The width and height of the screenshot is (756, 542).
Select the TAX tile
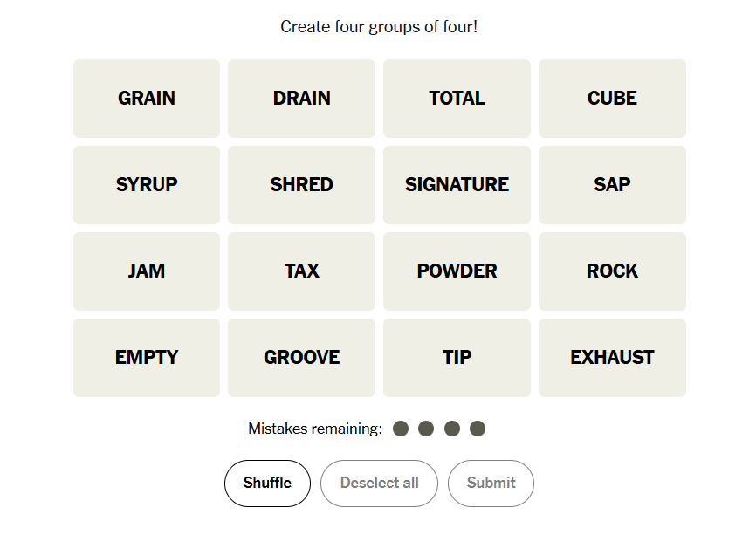pyautogui.click(x=301, y=271)
